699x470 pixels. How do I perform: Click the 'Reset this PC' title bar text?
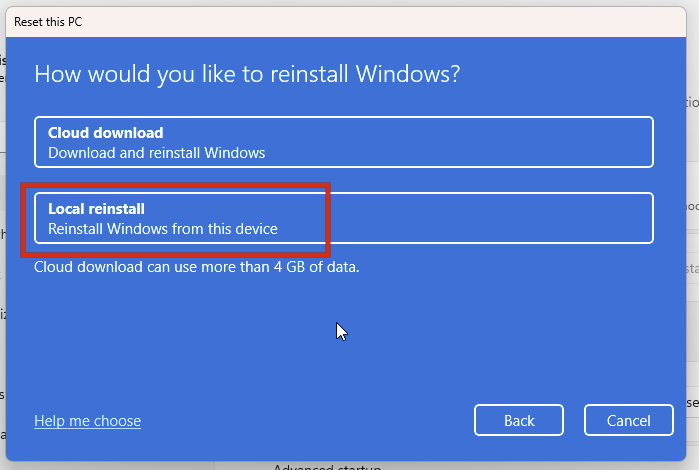[x=48, y=22]
